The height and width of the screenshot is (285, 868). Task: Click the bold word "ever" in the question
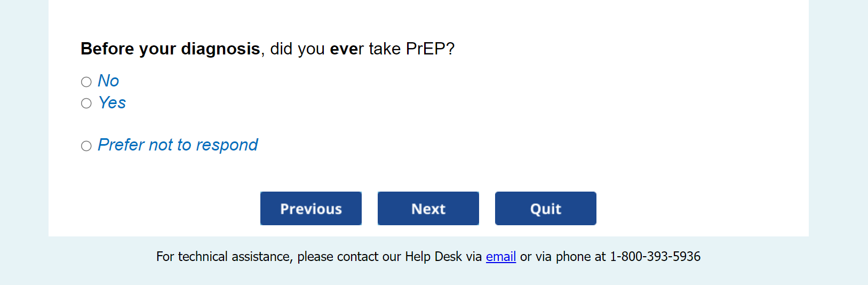click(x=347, y=49)
